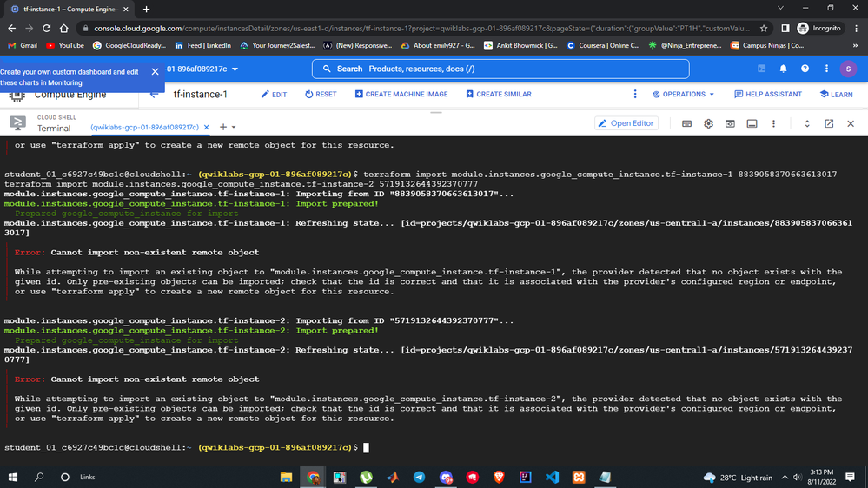Open Telegram from taskbar
The height and width of the screenshot is (488, 868).
[419, 477]
